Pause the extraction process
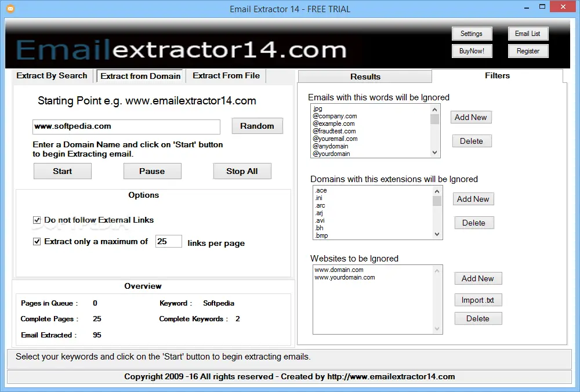The image size is (580, 392). coord(152,171)
